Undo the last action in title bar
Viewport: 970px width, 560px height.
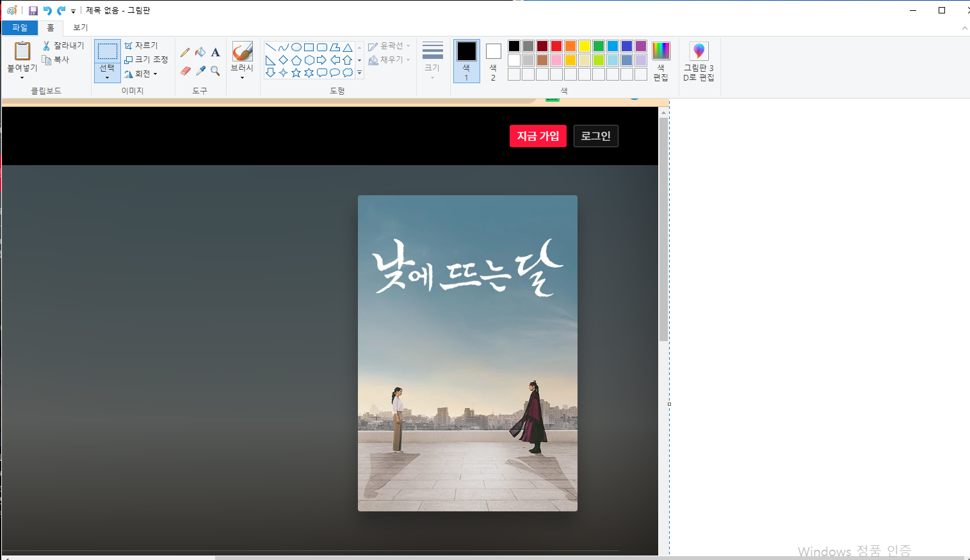click(x=47, y=11)
